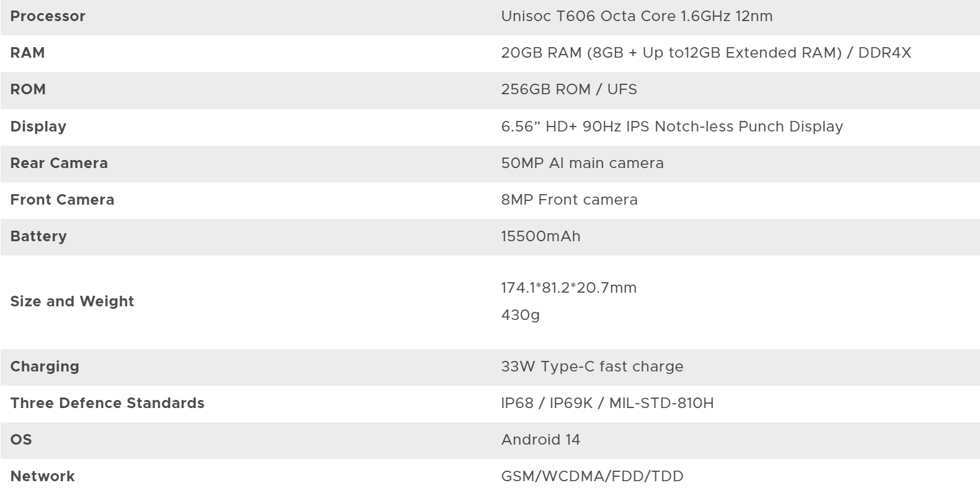
Task: Click the ROM row label
Action: coord(28,89)
